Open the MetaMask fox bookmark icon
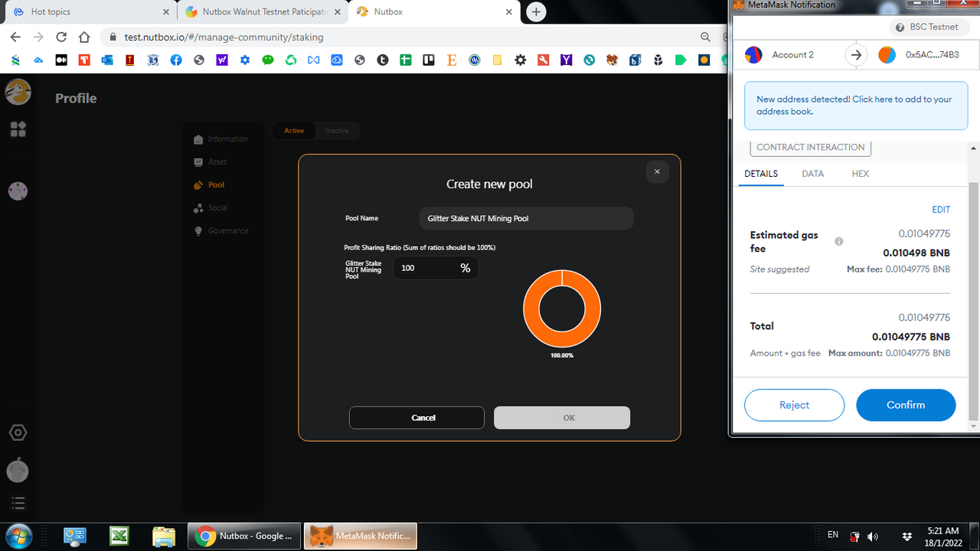Image resolution: width=980 pixels, height=551 pixels. click(612, 60)
